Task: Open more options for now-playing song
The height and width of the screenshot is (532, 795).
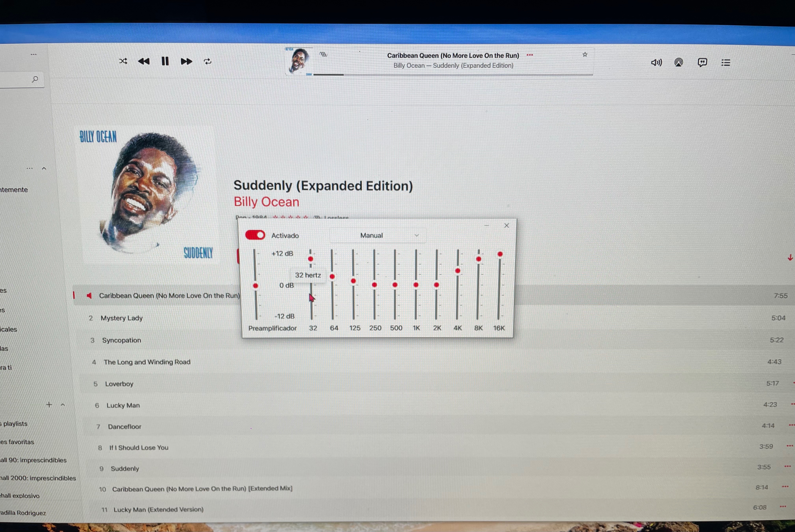Action: [529, 55]
